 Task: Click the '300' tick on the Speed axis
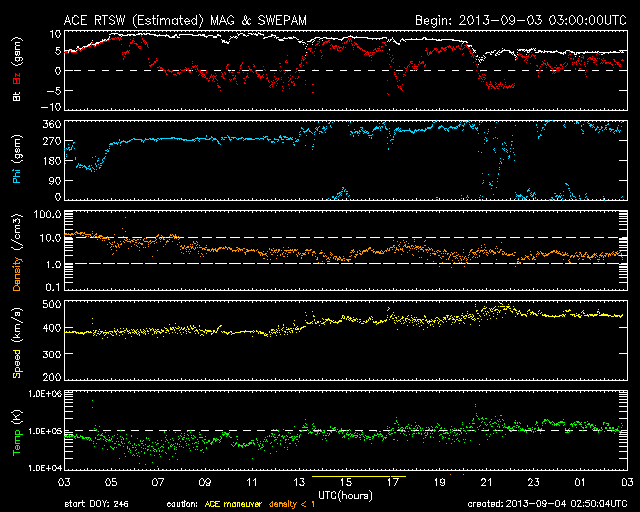(x=52, y=354)
